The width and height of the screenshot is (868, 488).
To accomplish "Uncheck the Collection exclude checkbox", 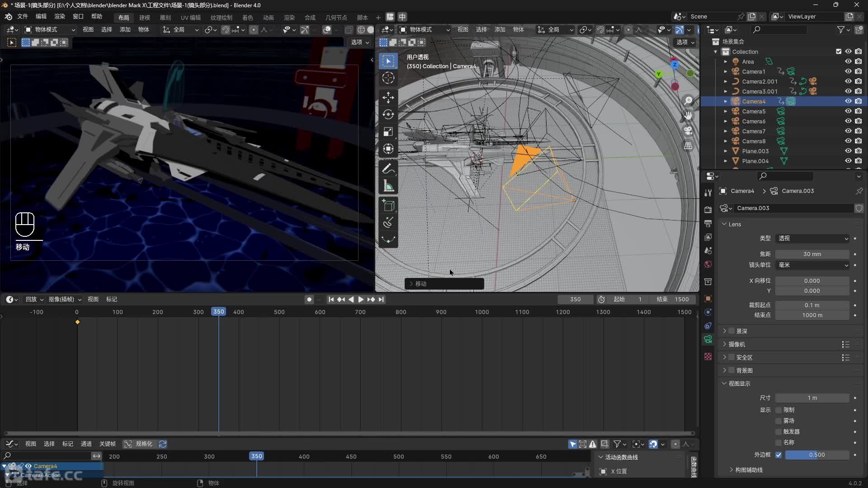I will (839, 52).
